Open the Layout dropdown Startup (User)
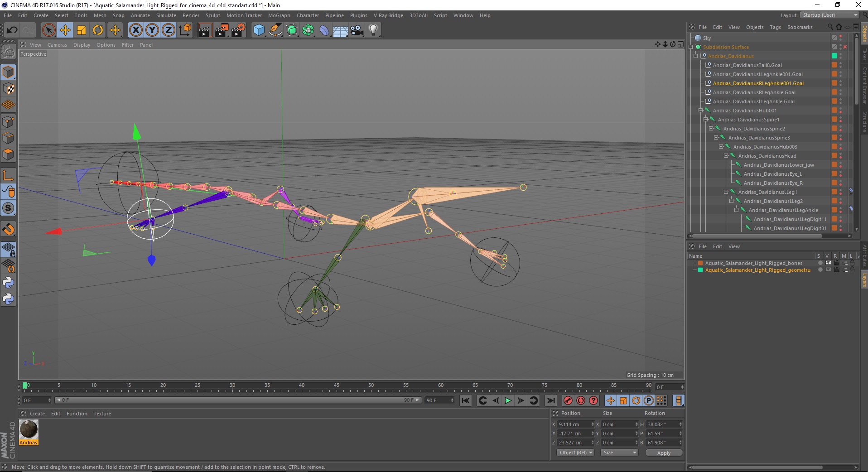The width and height of the screenshot is (868, 472). point(829,15)
